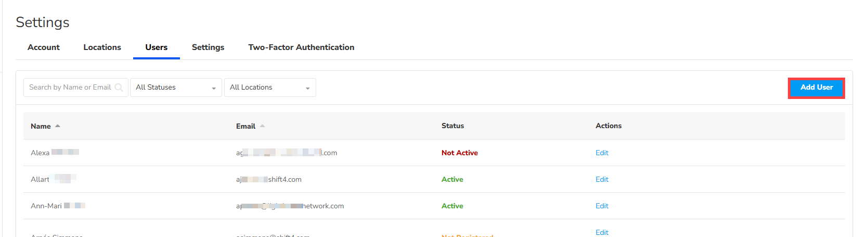
Task: Focus the Search by Name or Email field
Action: point(70,88)
